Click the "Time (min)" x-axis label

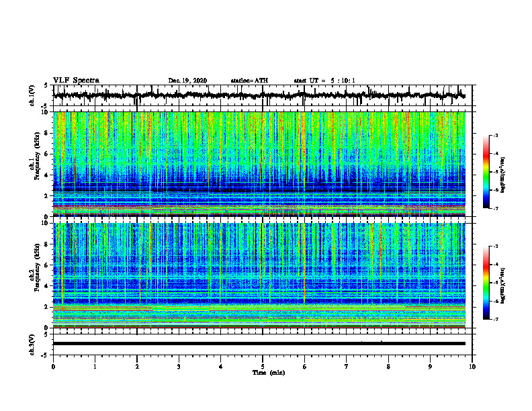tap(269, 373)
